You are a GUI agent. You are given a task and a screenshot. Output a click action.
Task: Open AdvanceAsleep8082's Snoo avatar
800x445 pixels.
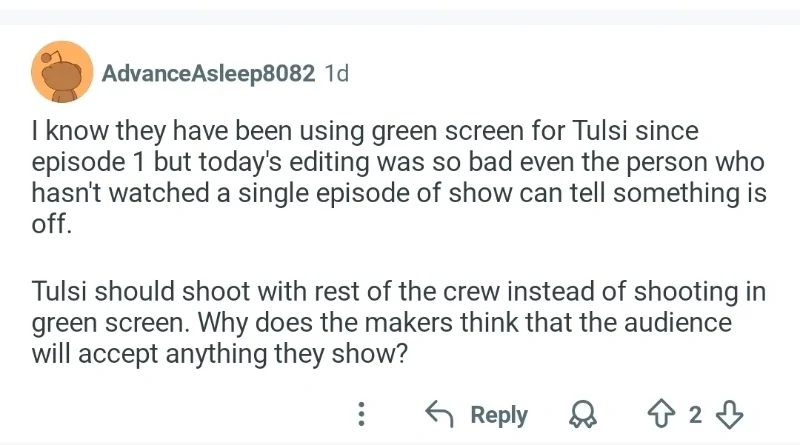coord(62,74)
